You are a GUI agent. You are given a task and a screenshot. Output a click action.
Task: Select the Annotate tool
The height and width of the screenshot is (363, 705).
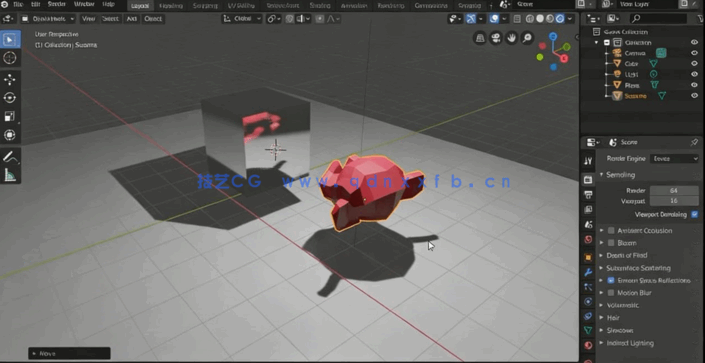click(x=9, y=157)
